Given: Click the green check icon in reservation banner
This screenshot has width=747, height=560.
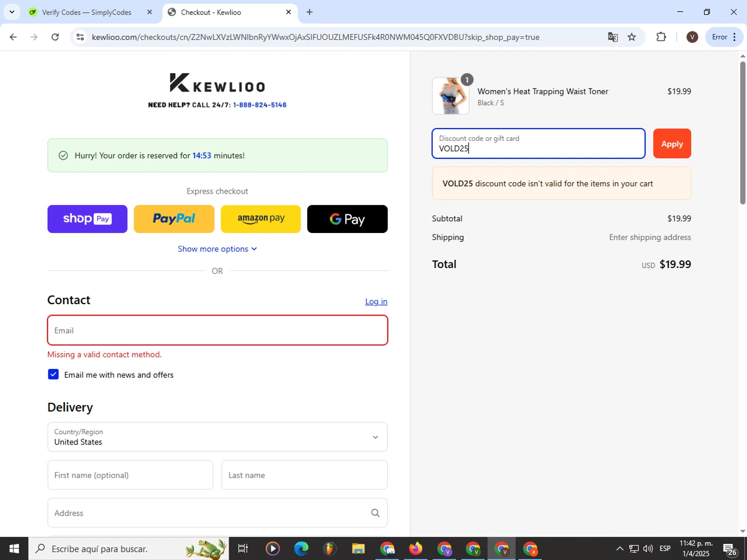Looking at the screenshot, I should (63, 155).
